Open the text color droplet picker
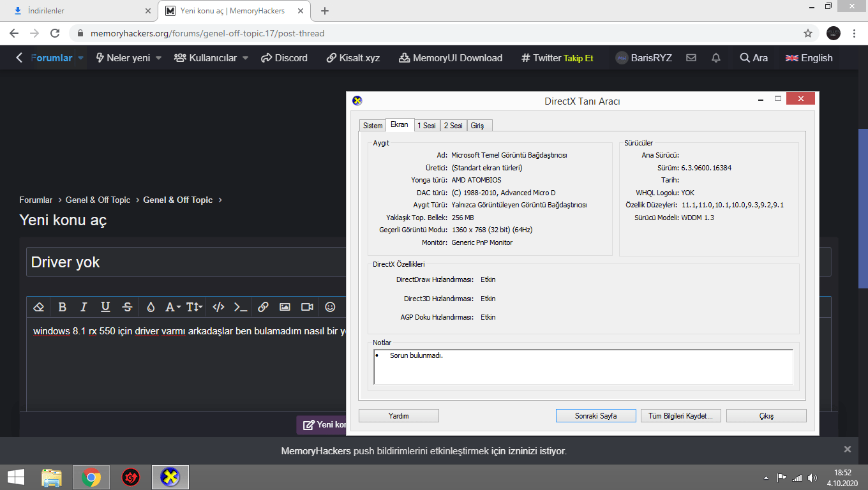The height and width of the screenshot is (490, 868). point(151,307)
